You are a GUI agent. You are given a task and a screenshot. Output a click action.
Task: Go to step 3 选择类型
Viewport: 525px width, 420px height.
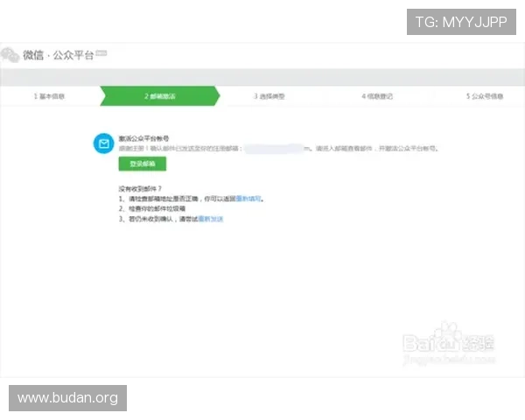coord(269,96)
